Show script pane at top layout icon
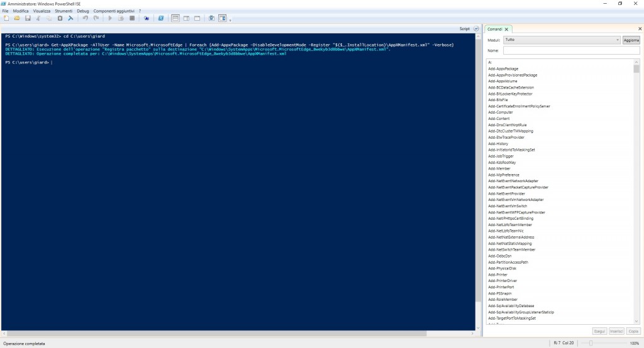 click(175, 18)
